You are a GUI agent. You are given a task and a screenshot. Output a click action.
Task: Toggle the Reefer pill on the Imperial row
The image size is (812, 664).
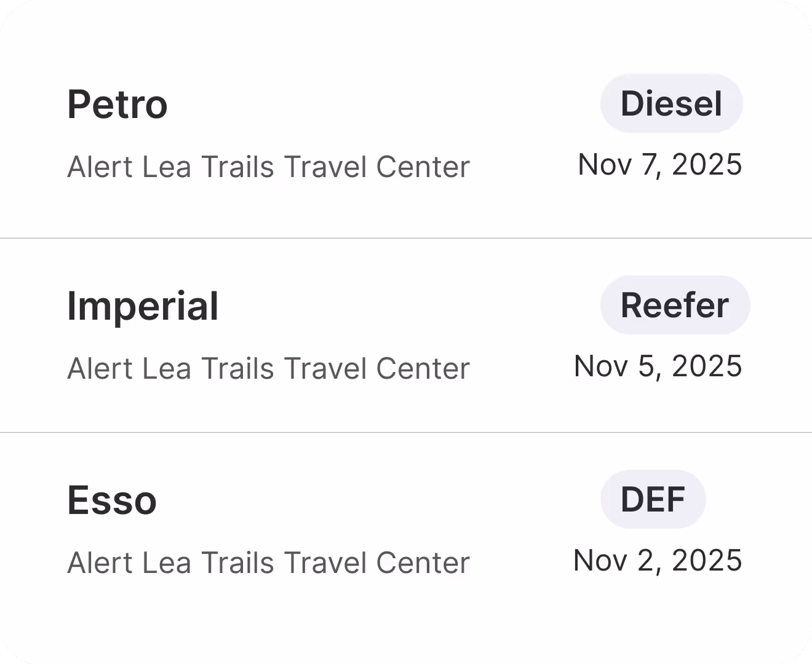(675, 305)
